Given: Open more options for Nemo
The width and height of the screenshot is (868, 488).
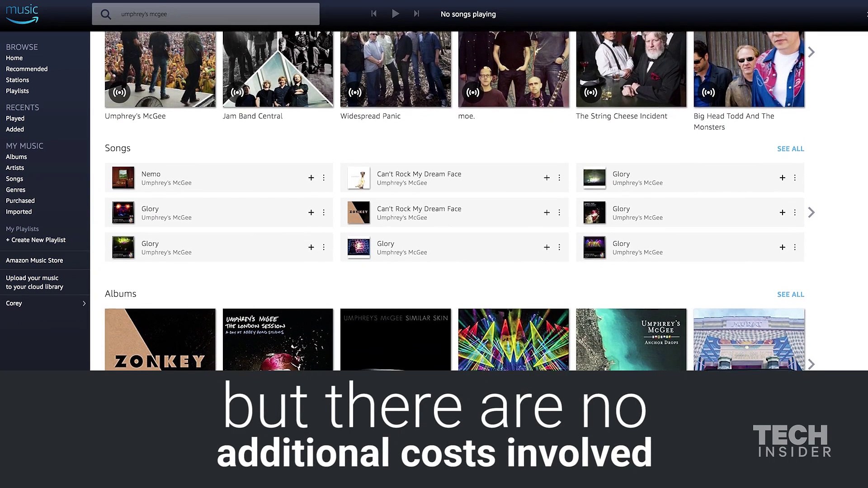Looking at the screenshot, I should 324,178.
